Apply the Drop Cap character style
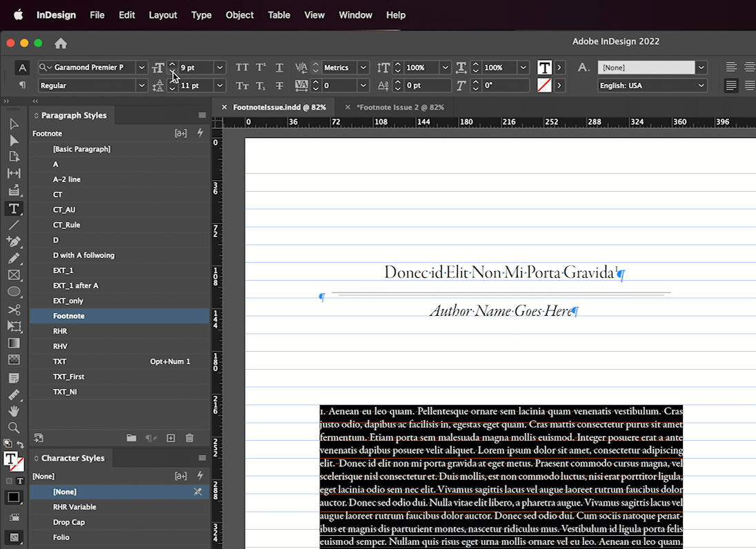Viewport: 756px width, 549px height. coord(119,522)
